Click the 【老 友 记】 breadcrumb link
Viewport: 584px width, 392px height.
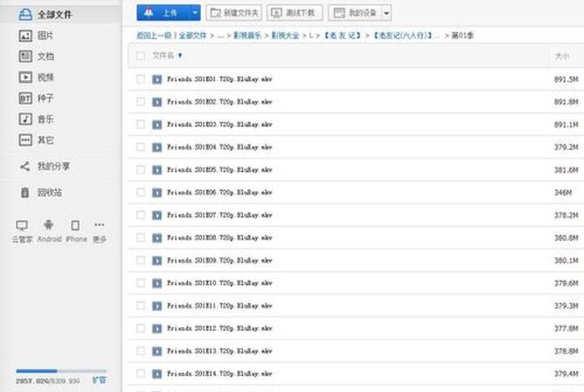[342, 35]
